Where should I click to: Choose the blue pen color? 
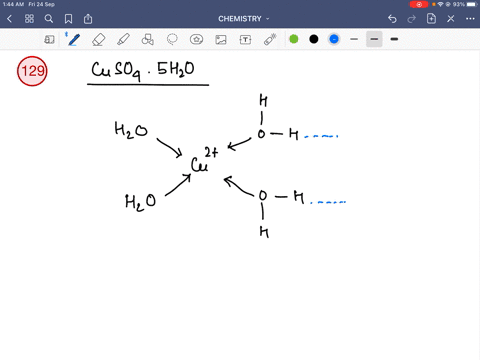(x=334, y=39)
